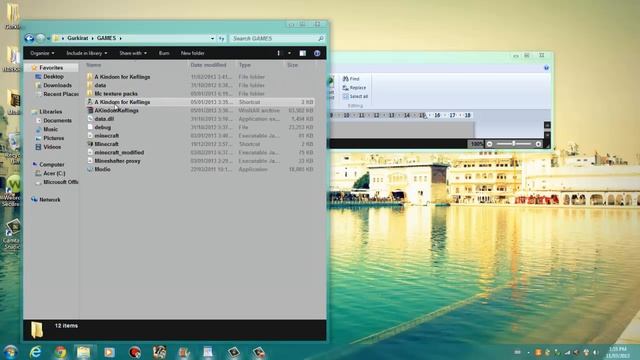Click Replace in the WordPad ribbon
The image size is (640, 360).
(x=358, y=88)
